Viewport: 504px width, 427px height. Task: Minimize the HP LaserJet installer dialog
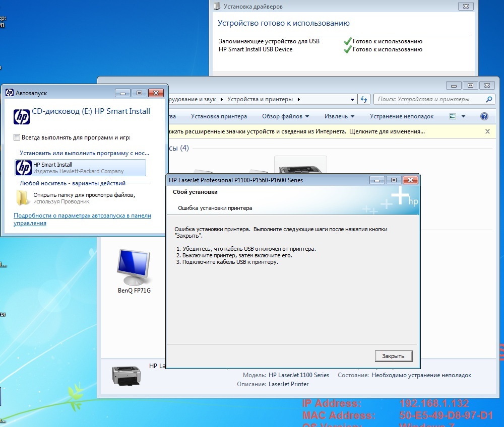[x=377, y=180]
